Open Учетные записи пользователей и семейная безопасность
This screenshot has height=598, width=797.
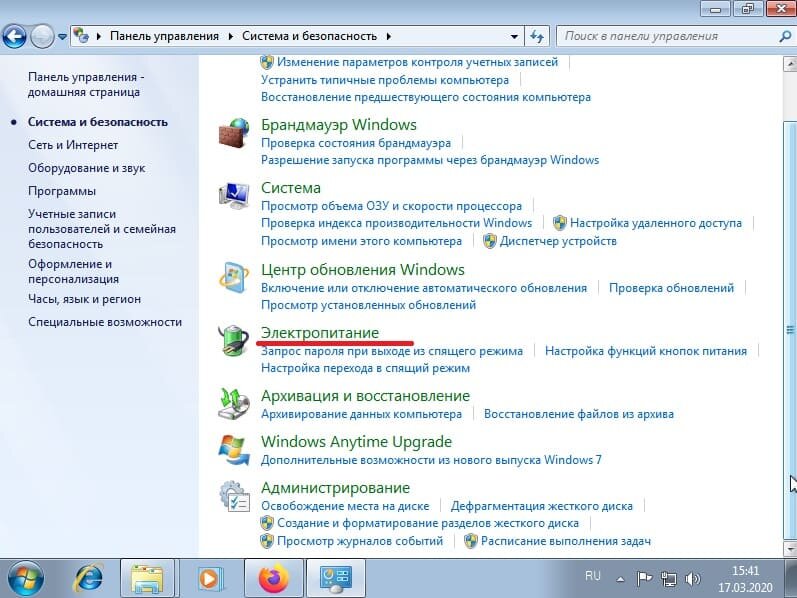[102, 229]
